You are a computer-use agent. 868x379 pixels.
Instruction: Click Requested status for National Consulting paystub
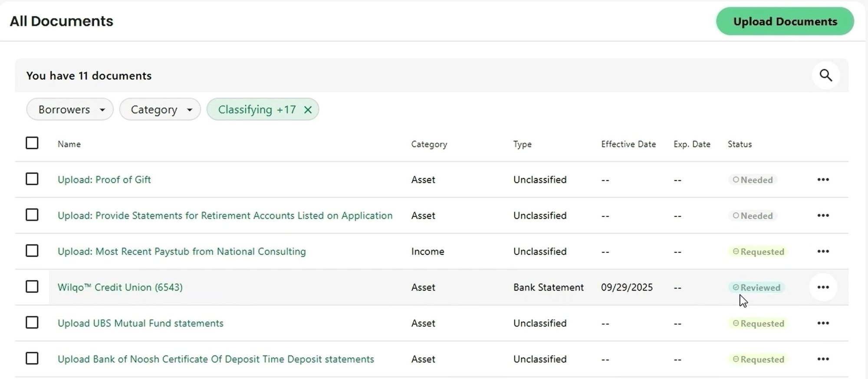pos(758,252)
